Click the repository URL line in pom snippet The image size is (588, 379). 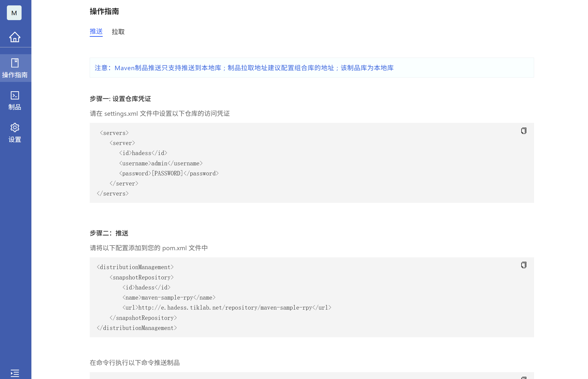[226, 308]
